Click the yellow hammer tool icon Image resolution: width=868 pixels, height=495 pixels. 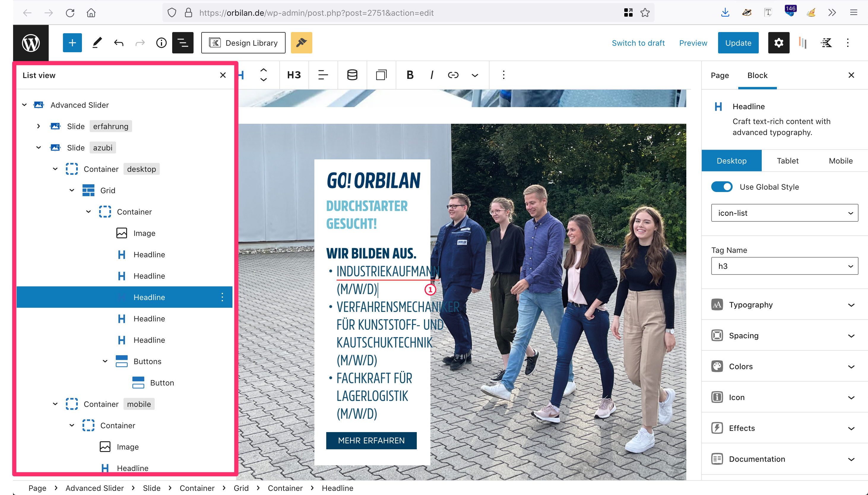(x=301, y=43)
